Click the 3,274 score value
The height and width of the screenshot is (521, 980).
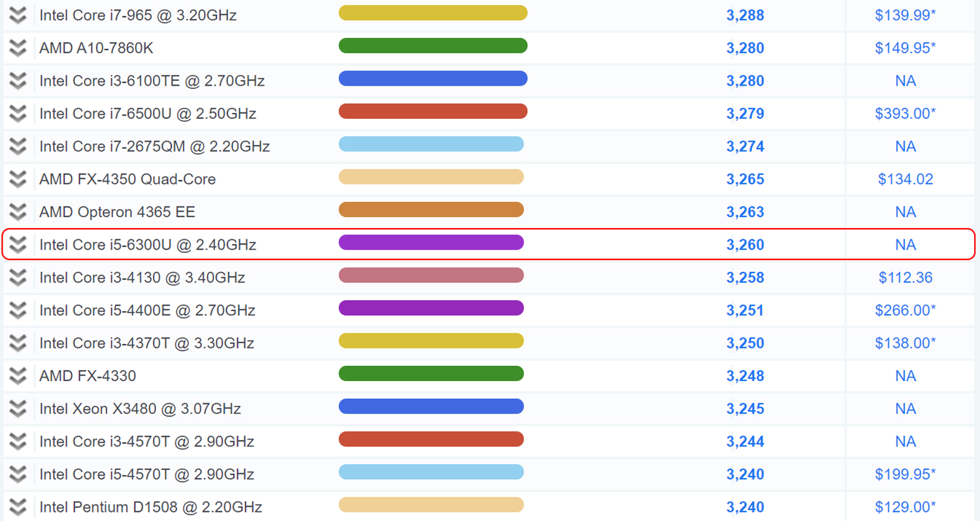tap(745, 146)
